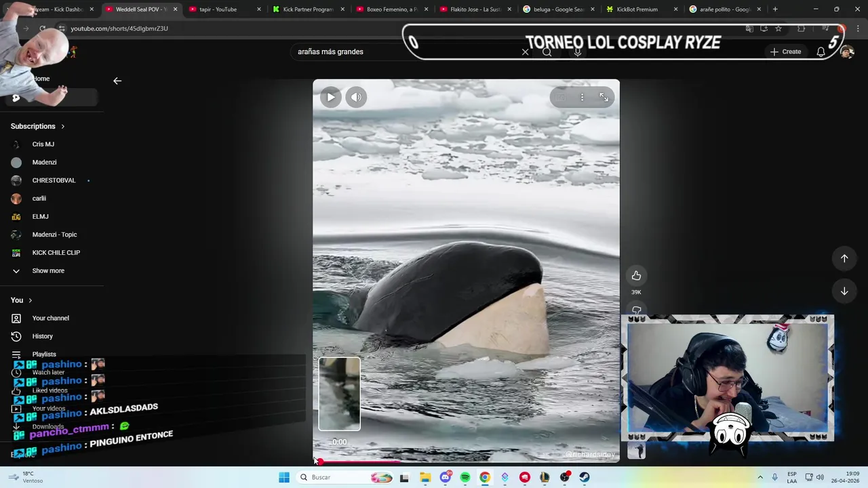Image resolution: width=868 pixels, height=488 pixels.
Task: Open Madenzi - Topic channel
Action: click(x=54, y=235)
